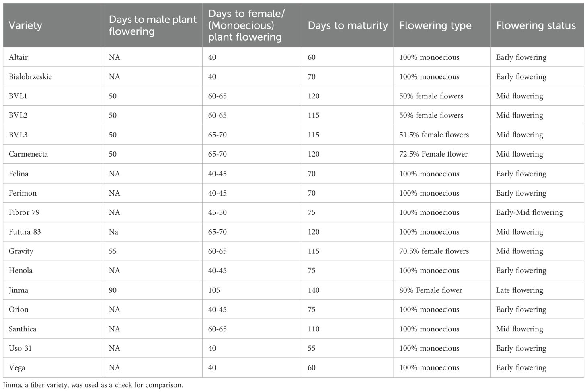The height and width of the screenshot is (392, 587).
Task: Select the Flowering type column header
Action: 435,25
